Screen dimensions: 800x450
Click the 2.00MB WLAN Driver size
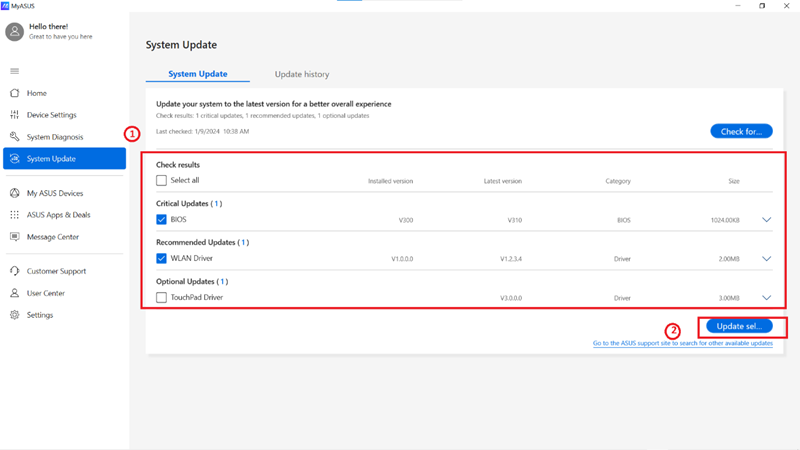(x=729, y=259)
